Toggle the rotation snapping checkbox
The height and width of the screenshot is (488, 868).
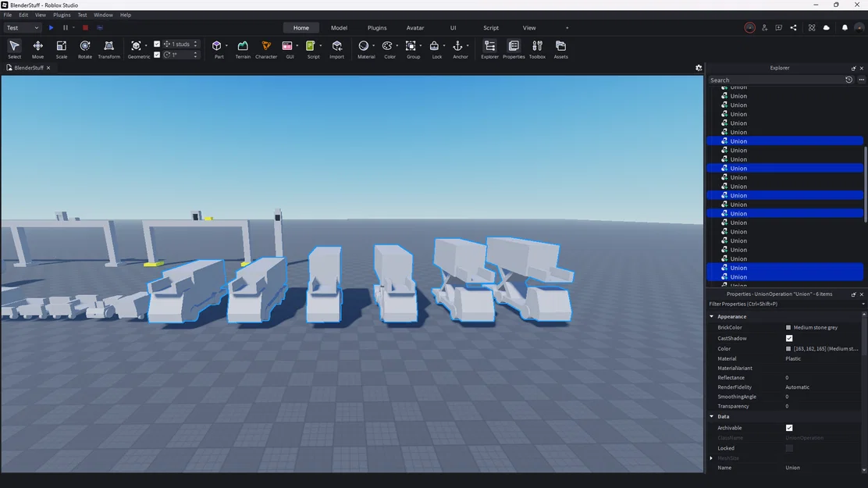(157, 55)
